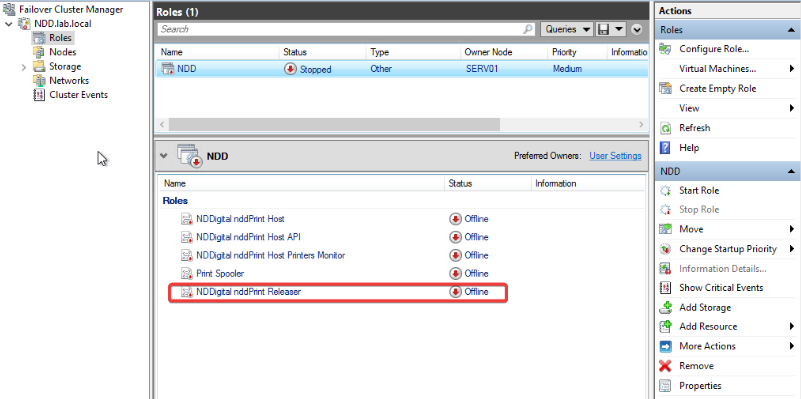Click the Stopped status icon for NDD
The image size is (801, 399).
290,69
